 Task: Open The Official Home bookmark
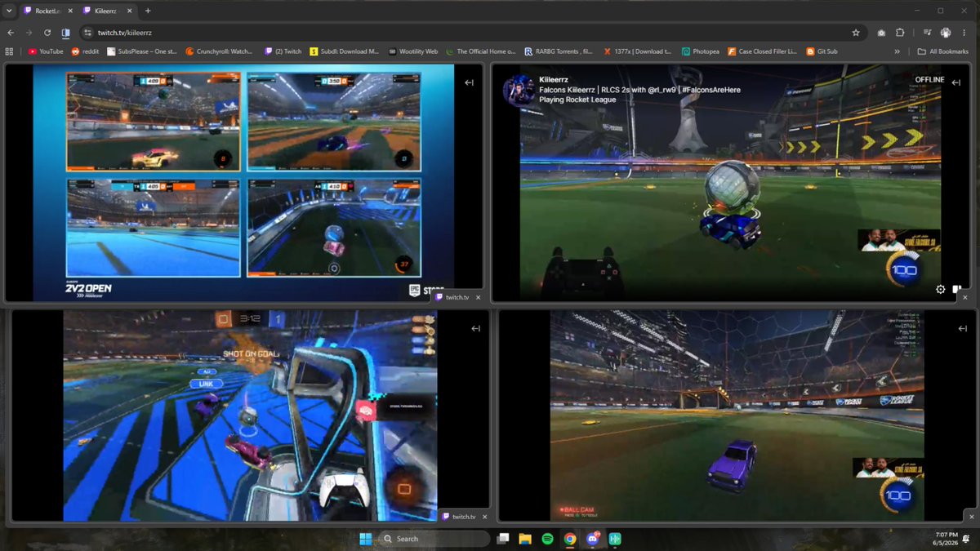481,51
